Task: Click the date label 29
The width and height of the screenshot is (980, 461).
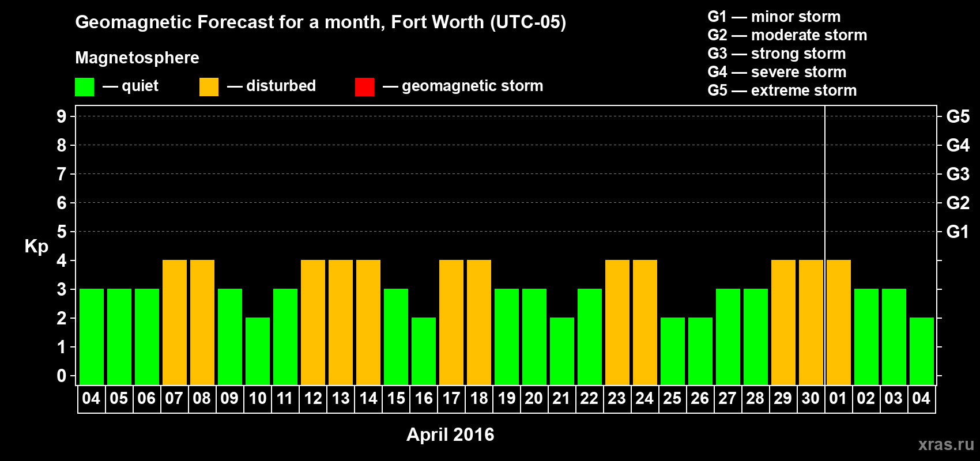Action: (783, 399)
